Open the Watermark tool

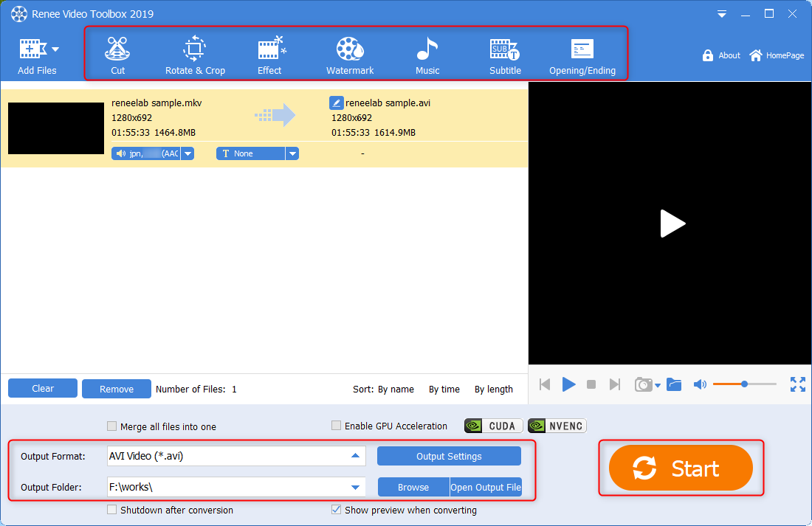(x=350, y=53)
